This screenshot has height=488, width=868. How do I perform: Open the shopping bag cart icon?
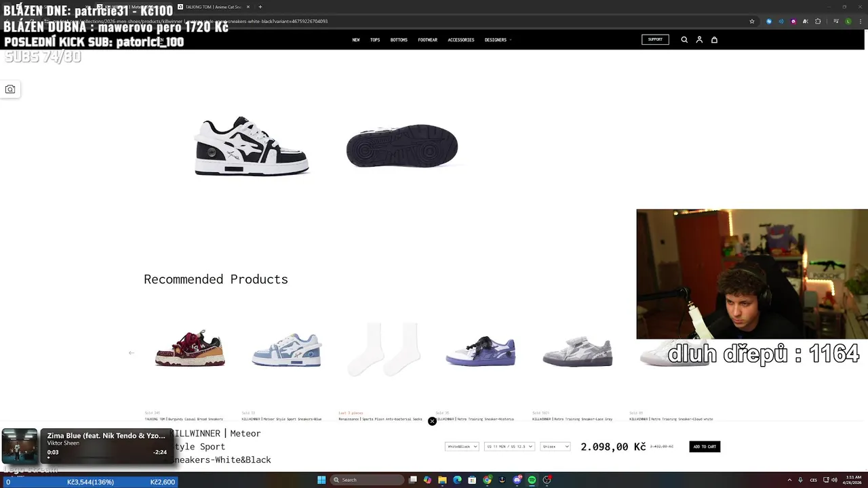coord(714,40)
